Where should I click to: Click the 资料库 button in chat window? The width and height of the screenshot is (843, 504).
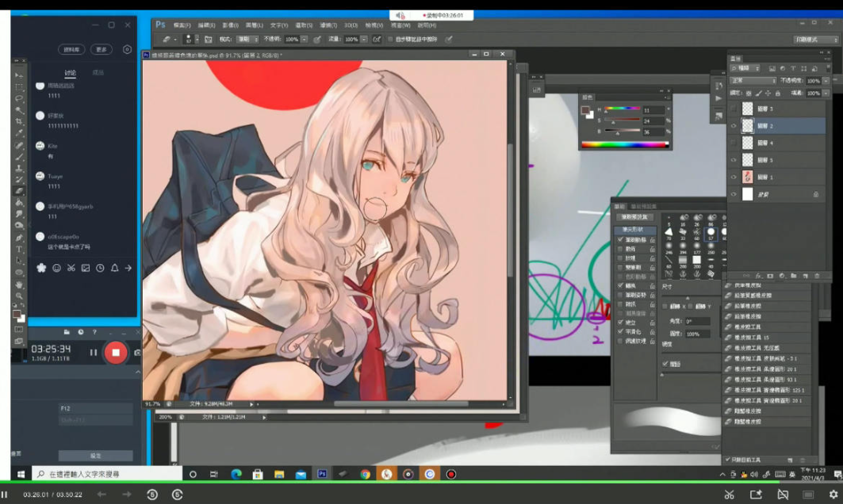(71, 49)
